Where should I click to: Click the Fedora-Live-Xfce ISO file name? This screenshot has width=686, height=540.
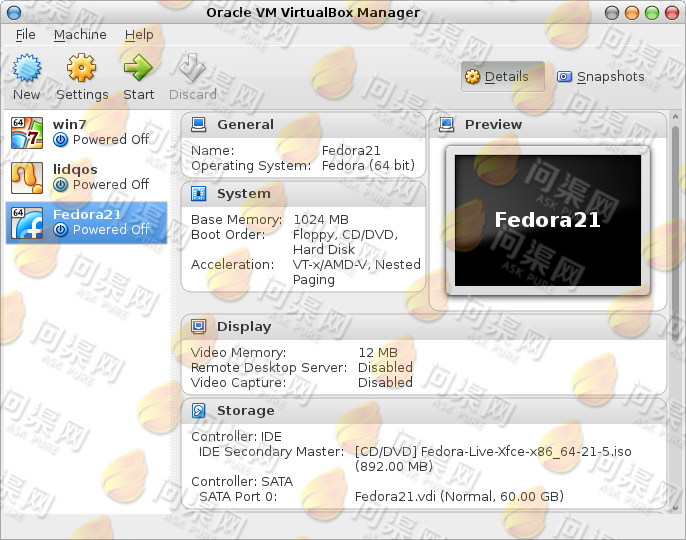pos(526,452)
